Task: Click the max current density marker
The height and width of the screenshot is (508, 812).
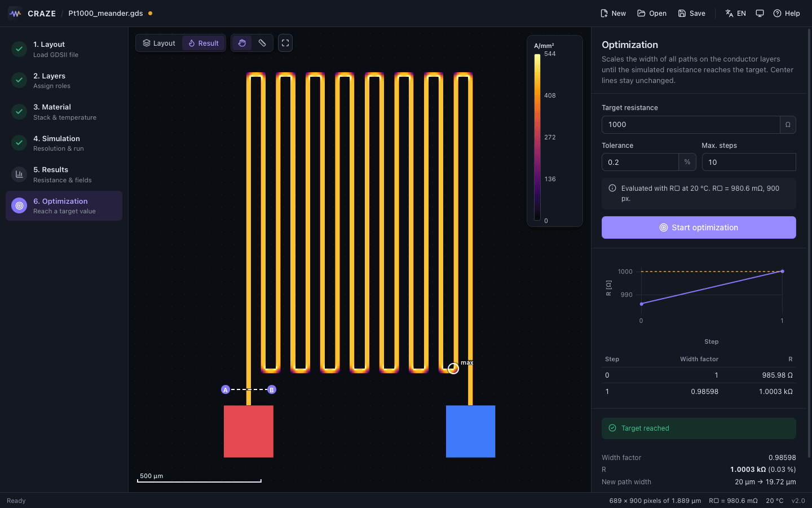Action: [453, 369]
